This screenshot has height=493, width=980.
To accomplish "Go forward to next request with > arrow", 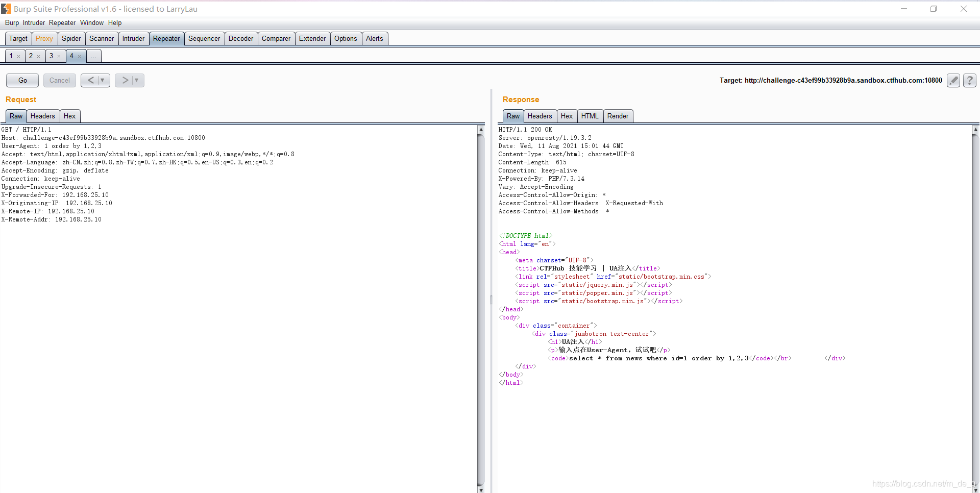I will coord(125,80).
